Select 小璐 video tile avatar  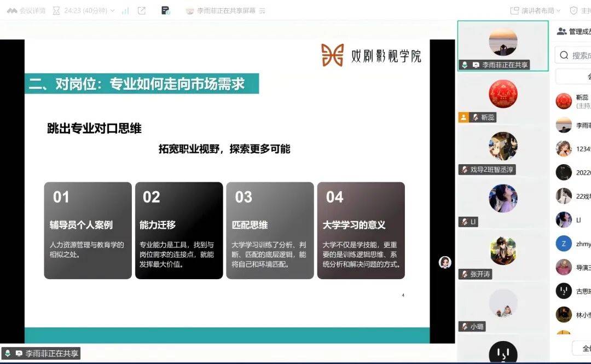click(503, 303)
